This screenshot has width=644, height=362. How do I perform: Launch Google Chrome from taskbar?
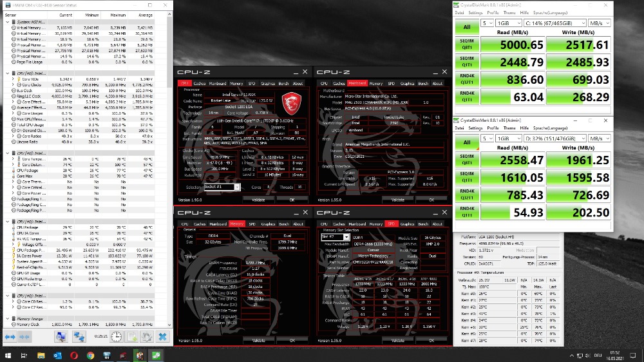click(x=90, y=356)
